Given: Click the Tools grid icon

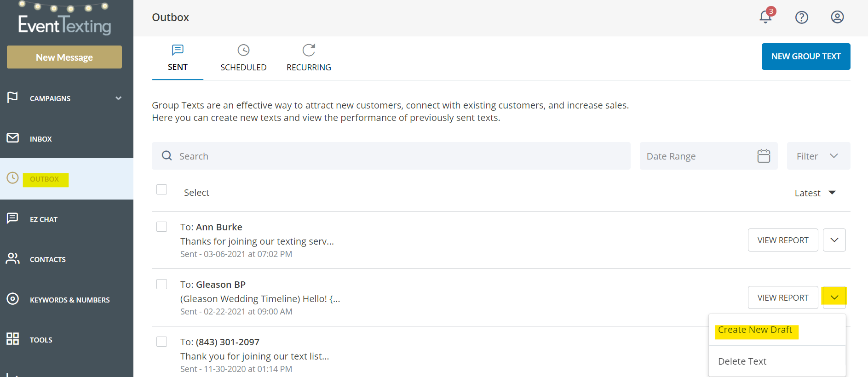Looking at the screenshot, I should pos(12,339).
